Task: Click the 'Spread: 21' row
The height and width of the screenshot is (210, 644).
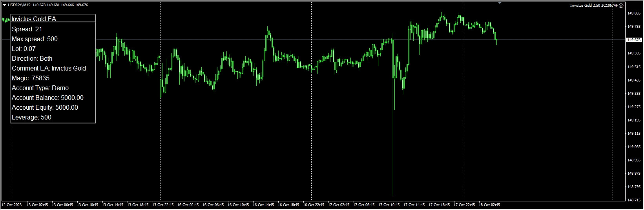Action: [27, 29]
